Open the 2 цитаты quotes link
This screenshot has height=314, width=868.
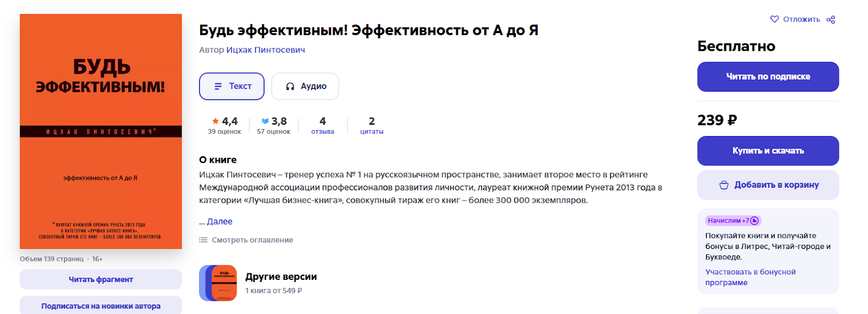372,125
